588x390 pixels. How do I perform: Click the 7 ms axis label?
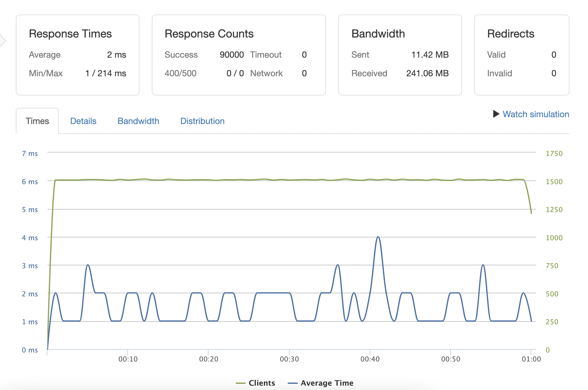pos(30,153)
